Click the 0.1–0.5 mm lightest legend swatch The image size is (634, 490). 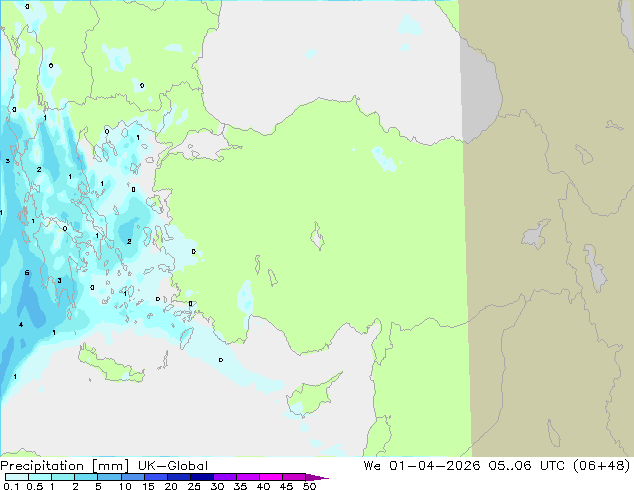17,477
